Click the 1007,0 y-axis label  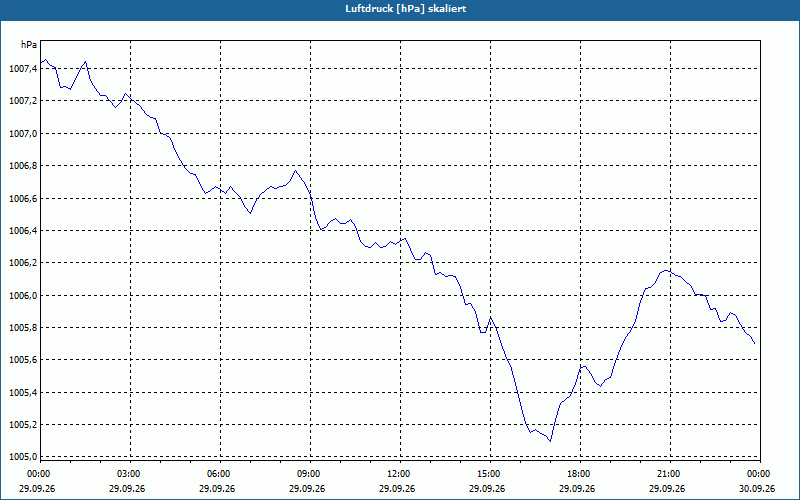(x=23, y=133)
